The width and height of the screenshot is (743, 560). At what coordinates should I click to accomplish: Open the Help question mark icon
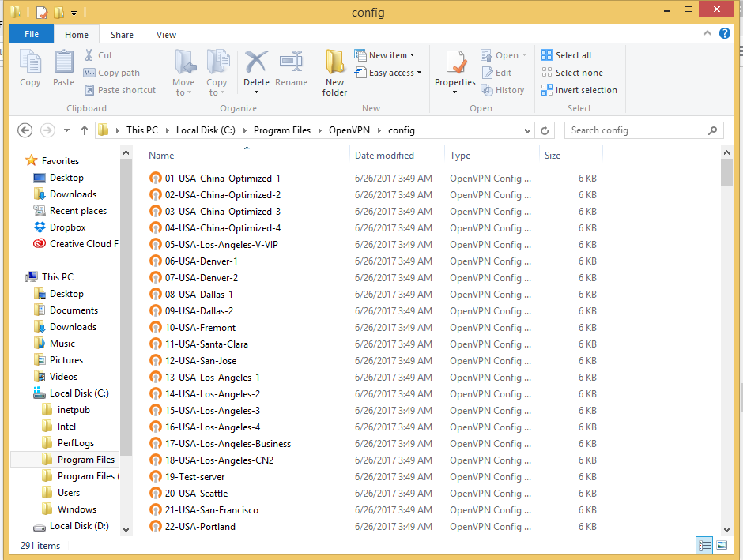tap(725, 33)
